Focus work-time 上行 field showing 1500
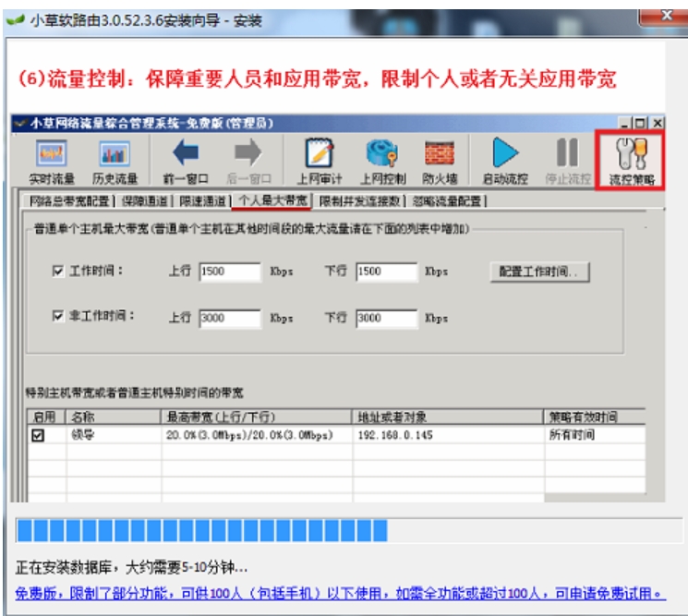 pos(230,272)
